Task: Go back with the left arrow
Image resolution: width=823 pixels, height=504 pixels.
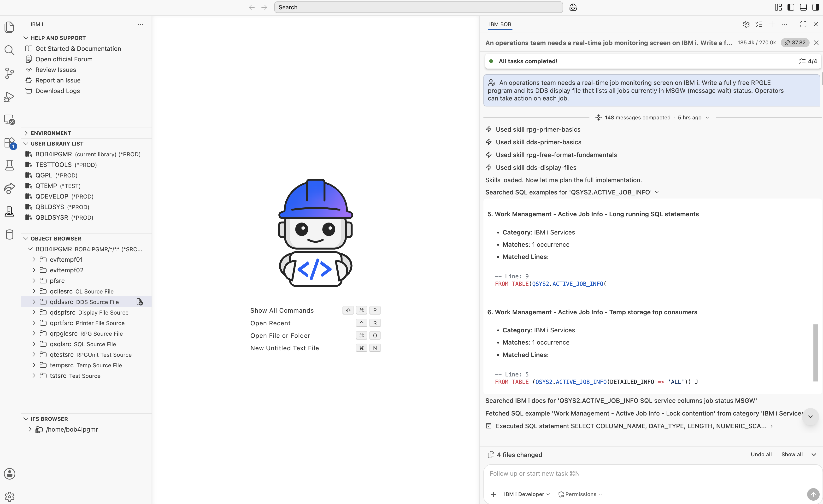Action: 252,7
